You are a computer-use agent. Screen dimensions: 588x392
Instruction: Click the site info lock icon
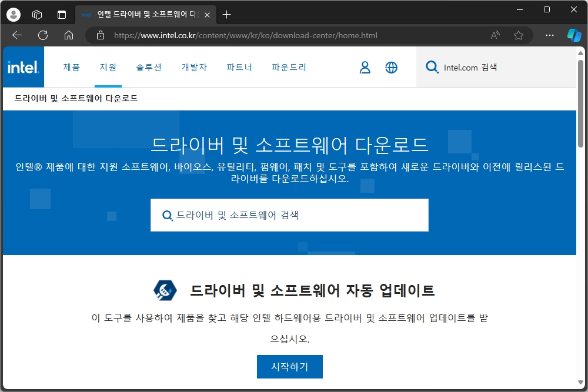pos(101,35)
